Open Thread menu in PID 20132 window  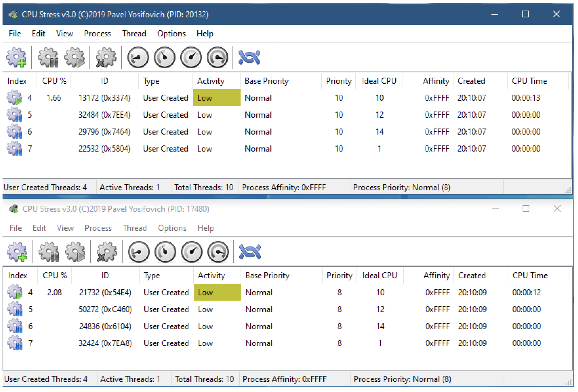134,33
